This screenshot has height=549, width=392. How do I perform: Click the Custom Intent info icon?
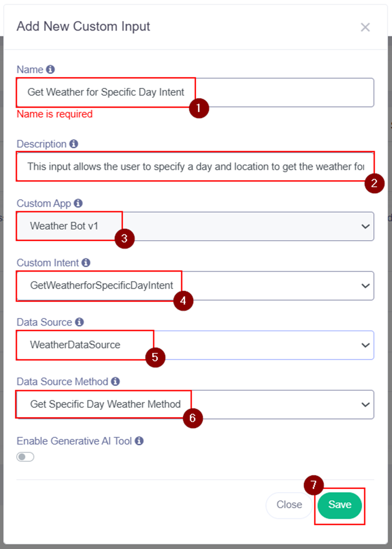pos(86,263)
